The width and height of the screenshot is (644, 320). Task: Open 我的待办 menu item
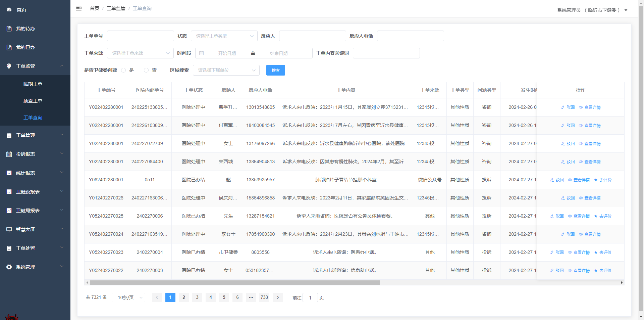(x=25, y=29)
